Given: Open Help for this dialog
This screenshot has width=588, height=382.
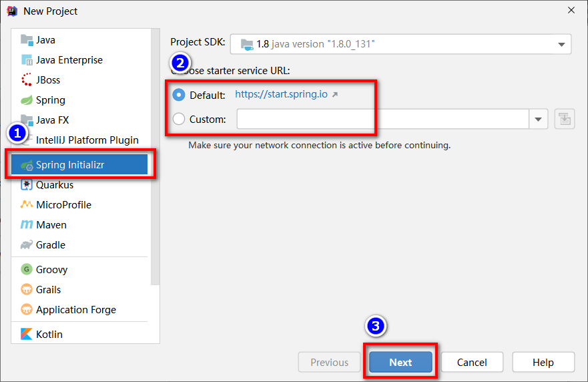Looking at the screenshot, I should coord(543,362).
